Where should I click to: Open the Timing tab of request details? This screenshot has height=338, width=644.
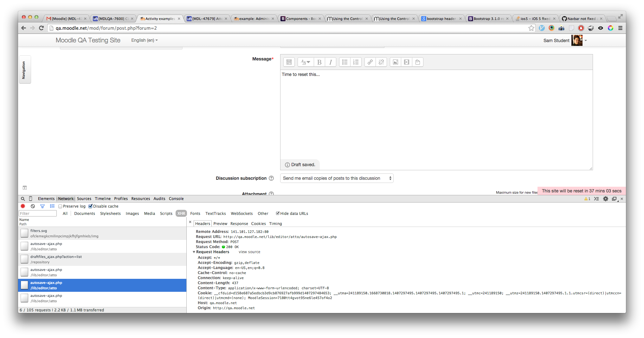275,224
